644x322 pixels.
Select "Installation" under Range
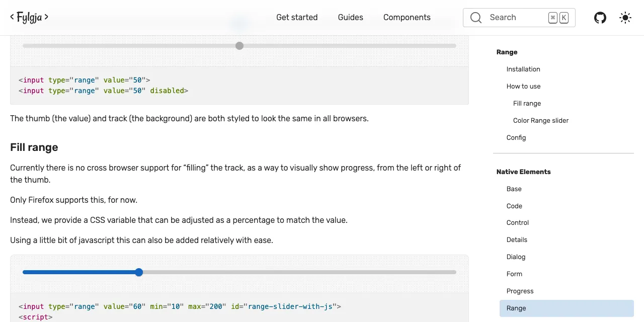point(523,69)
